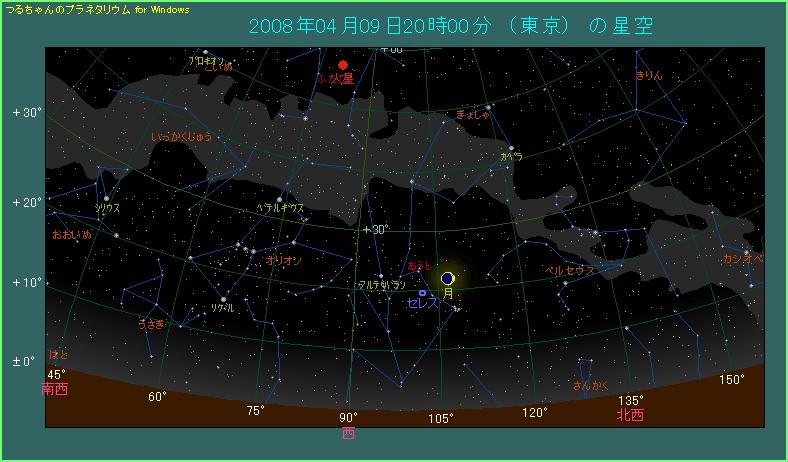Click the Orion constellation name
Screen dimensions: 788x462
pos(283,260)
